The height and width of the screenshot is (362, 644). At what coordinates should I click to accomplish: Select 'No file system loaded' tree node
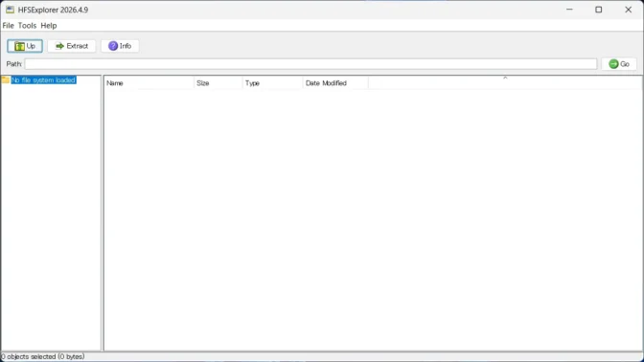(x=43, y=80)
